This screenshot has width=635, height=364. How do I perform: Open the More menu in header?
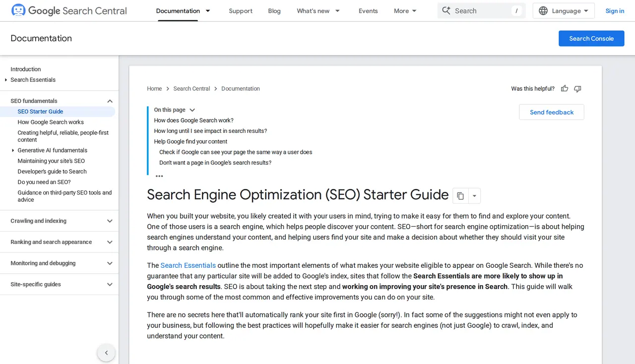405,11
